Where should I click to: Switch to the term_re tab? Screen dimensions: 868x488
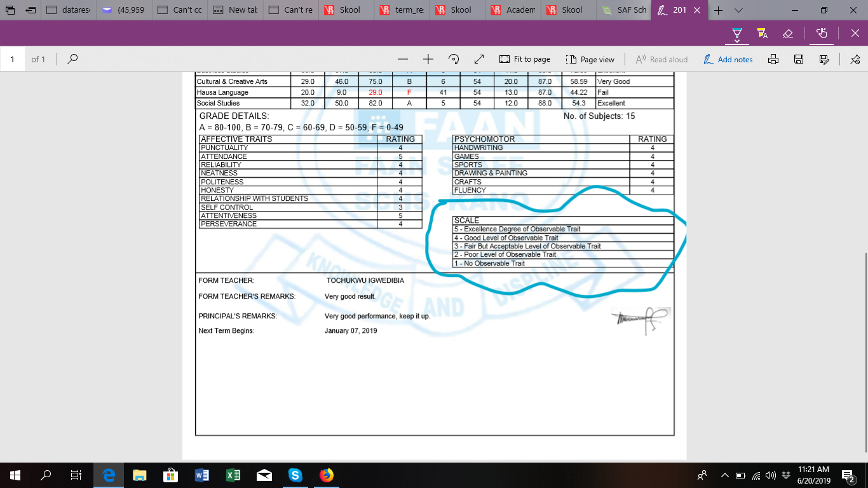click(402, 10)
